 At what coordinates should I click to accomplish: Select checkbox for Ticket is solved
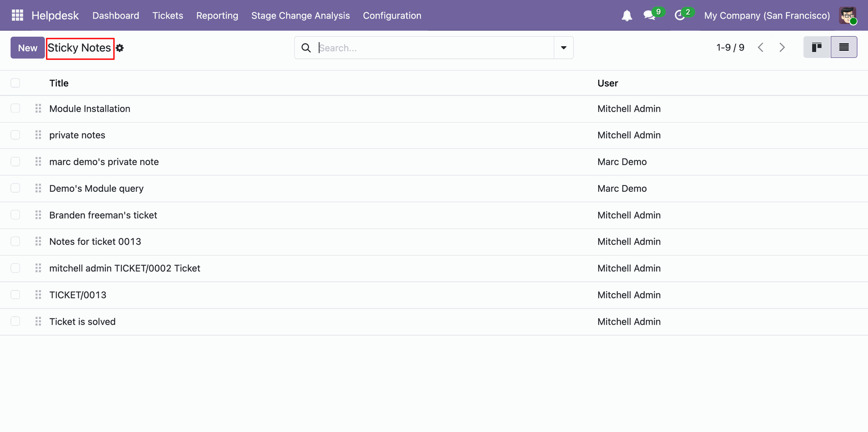tap(15, 322)
